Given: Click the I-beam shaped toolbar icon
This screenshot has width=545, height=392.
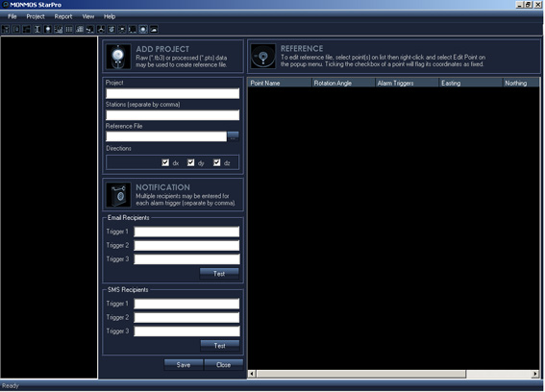Looking at the screenshot, I should 37,29.
